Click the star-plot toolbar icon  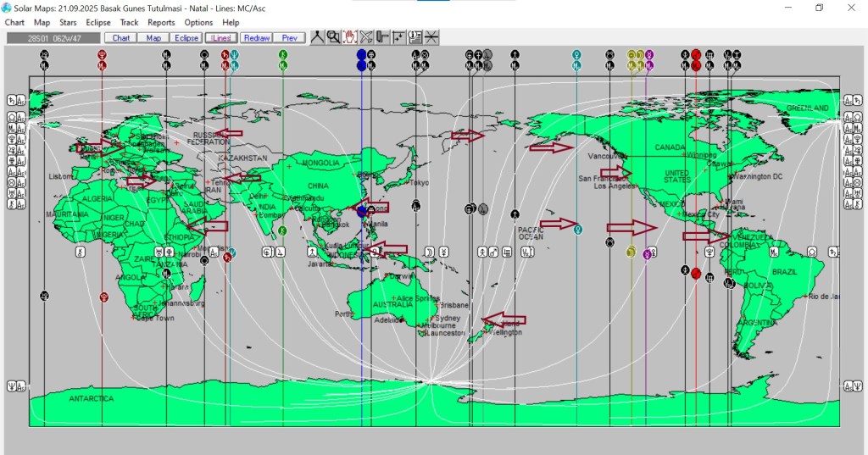[x=398, y=37]
